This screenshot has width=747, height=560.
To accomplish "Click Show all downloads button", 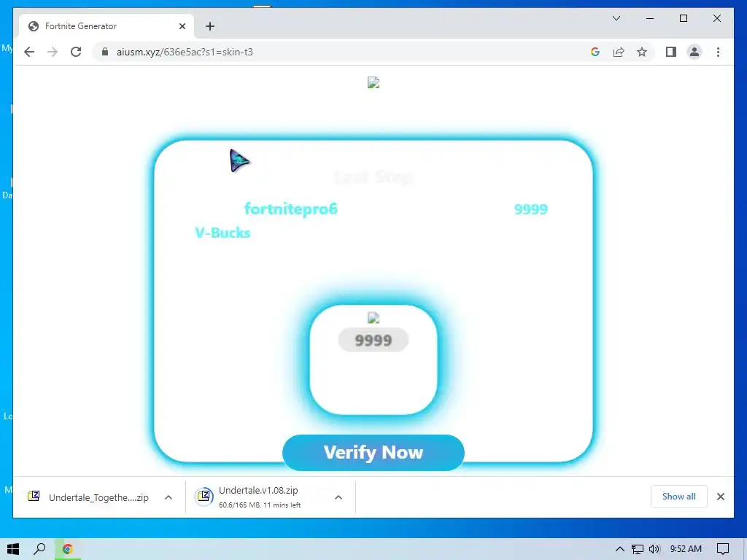I will 678,496.
